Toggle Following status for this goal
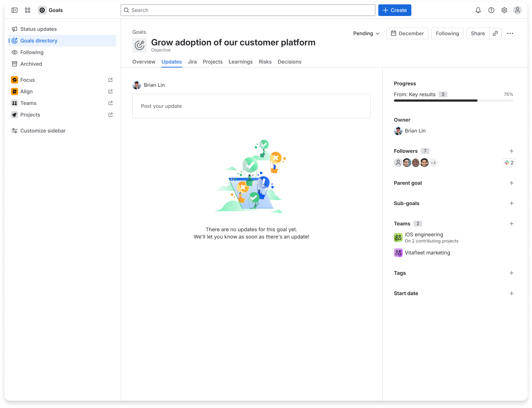The image size is (532, 408). pyautogui.click(x=447, y=33)
